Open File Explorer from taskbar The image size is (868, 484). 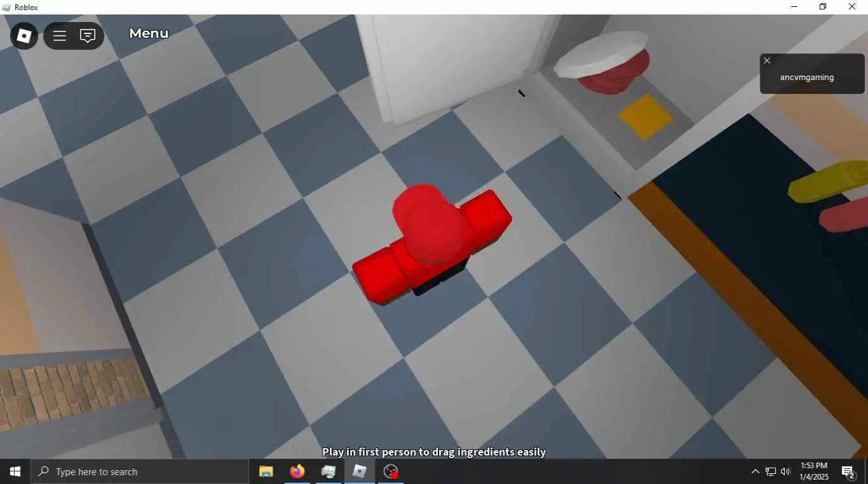266,471
